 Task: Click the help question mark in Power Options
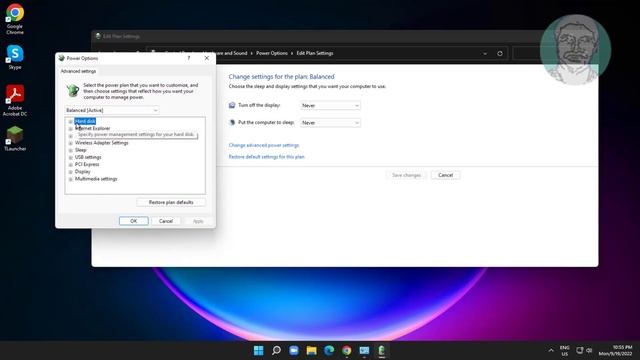pyautogui.click(x=189, y=58)
